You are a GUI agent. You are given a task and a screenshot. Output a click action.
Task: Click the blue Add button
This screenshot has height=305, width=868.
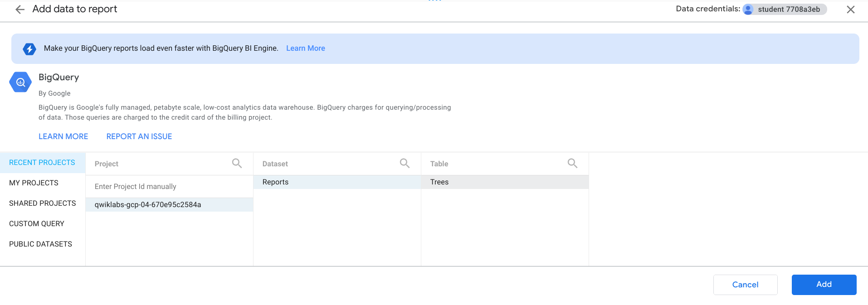tap(824, 285)
